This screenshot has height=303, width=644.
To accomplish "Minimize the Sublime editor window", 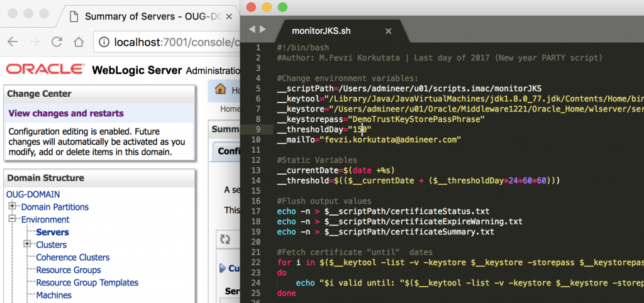I will coord(267,7).
